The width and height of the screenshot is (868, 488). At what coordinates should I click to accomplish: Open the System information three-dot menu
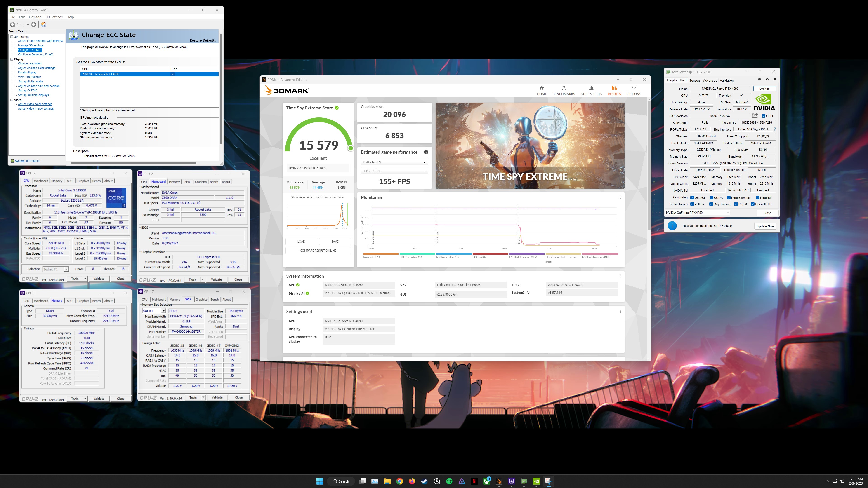coord(620,276)
